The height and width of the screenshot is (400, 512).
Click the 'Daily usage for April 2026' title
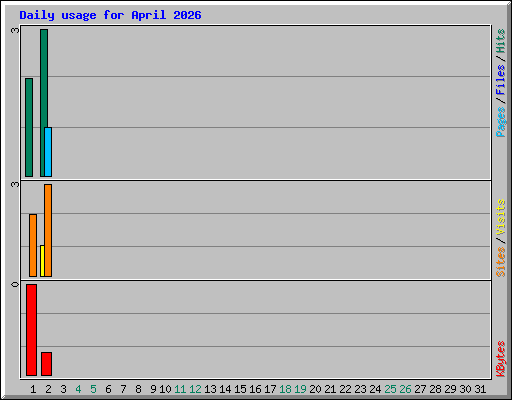click(x=110, y=15)
